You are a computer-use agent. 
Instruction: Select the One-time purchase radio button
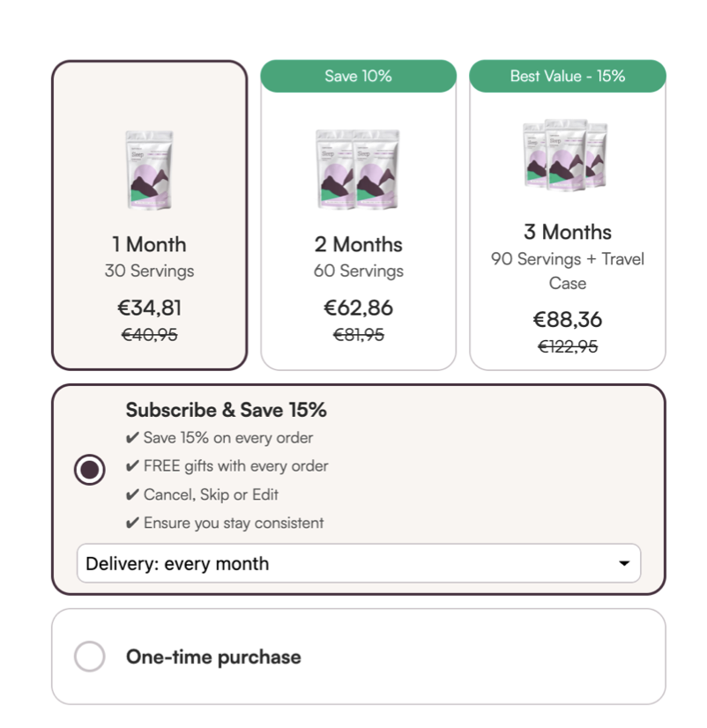tap(90, 657)
